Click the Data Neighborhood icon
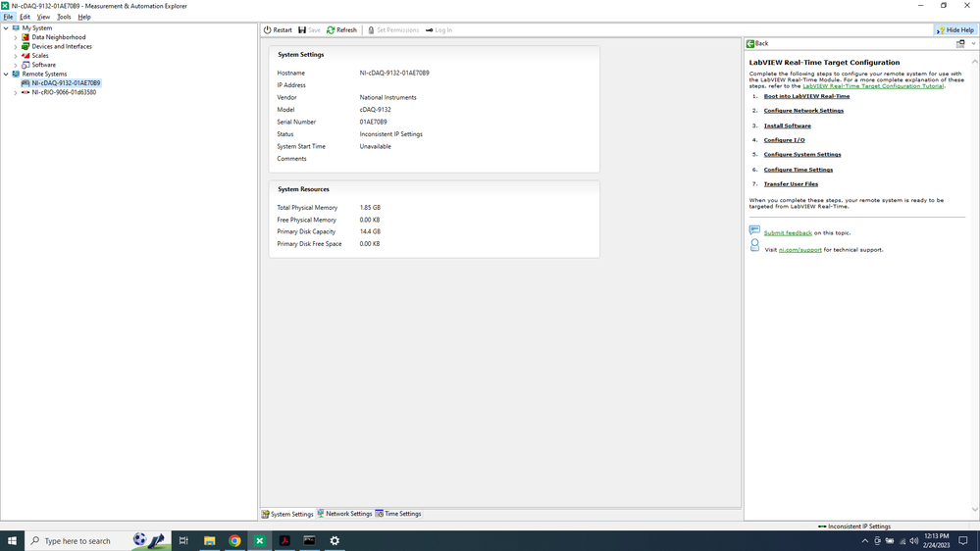This screenshot has width=980, height=551. click(x=26, y=37)
